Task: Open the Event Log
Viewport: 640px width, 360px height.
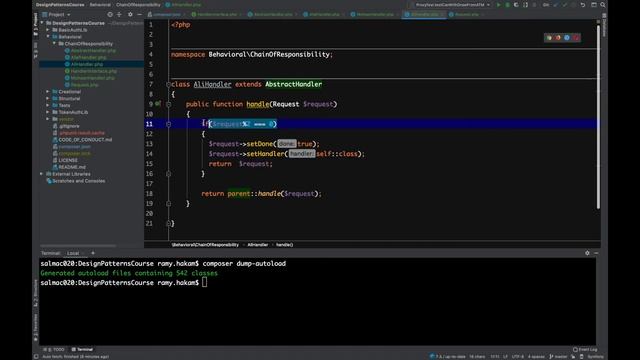Action: tap(585, 349)
